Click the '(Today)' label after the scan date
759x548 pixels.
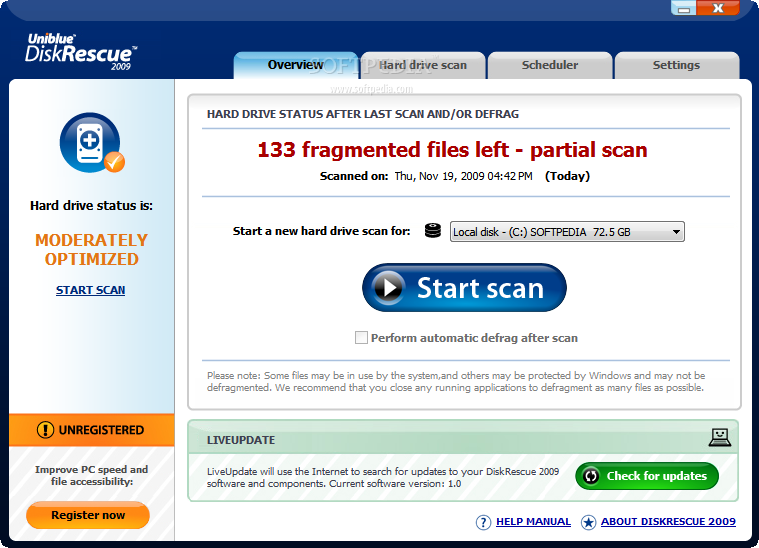pyautogui.click(x=567, y=176)
